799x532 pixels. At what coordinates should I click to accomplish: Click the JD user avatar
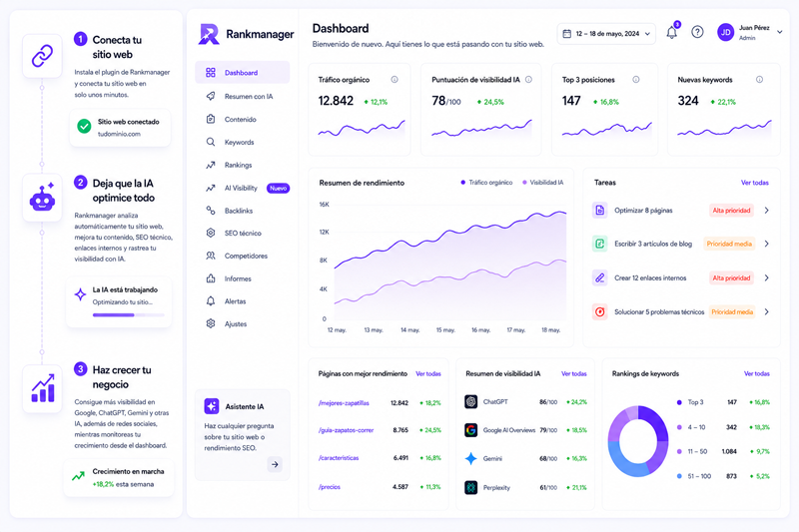coord(726,32)
